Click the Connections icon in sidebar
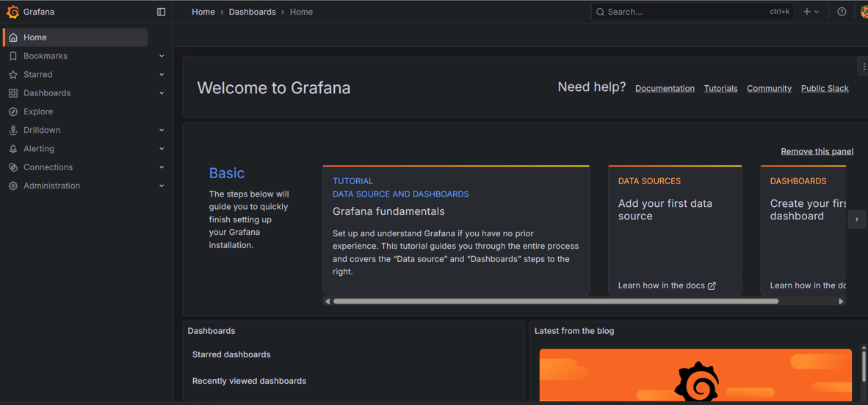The height and width of the screenshot is (405, 868). 13,167
